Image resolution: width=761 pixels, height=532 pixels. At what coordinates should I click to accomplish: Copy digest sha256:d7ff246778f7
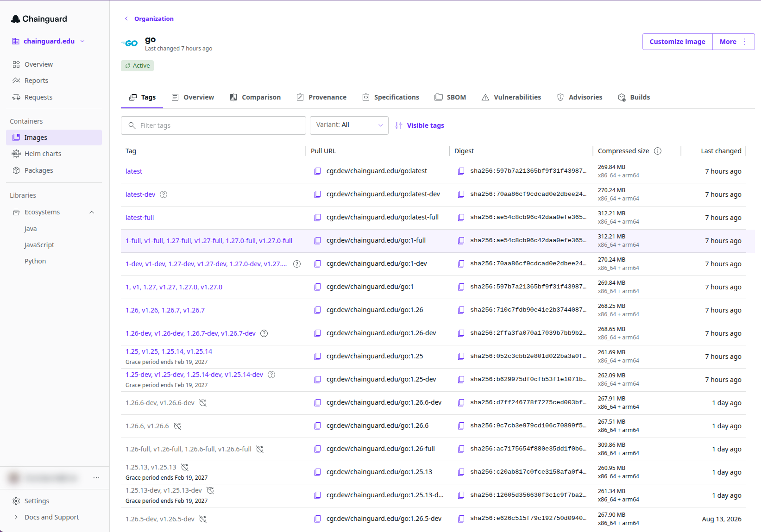click(x=461, y=403)
